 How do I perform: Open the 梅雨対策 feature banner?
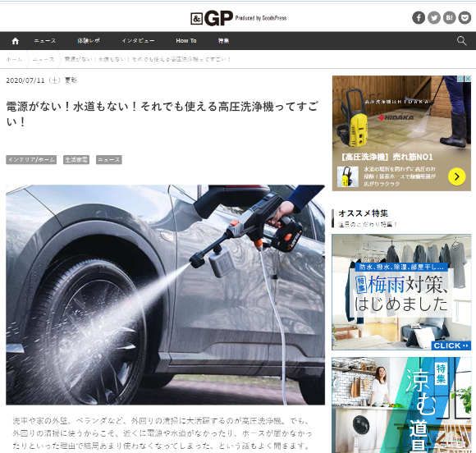(401, 292)
